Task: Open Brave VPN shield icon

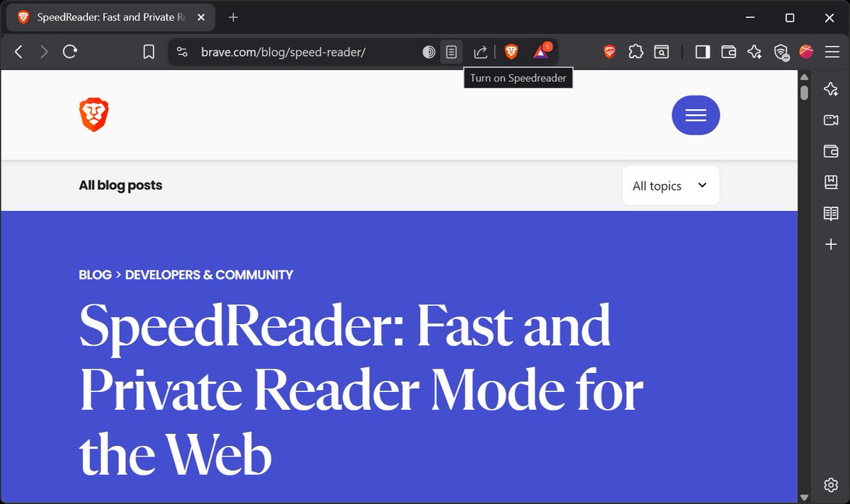Action: click(x=781, y=52)
